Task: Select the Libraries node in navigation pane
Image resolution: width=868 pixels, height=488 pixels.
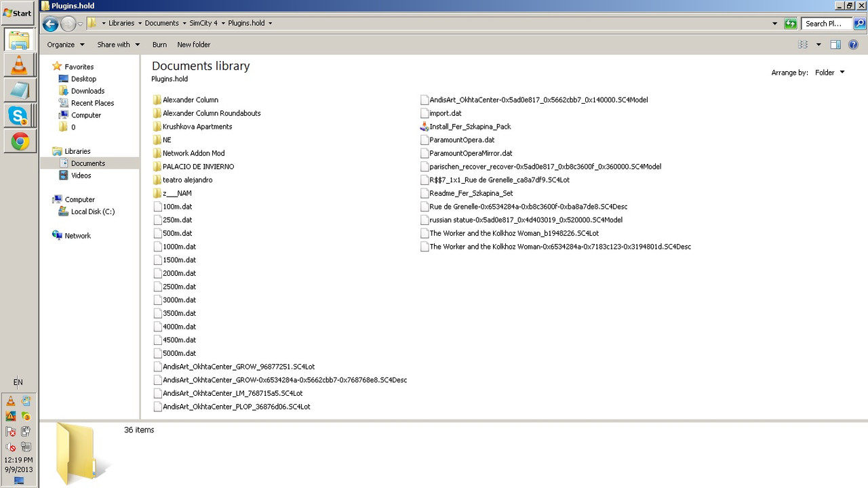Action: [77, 151]
